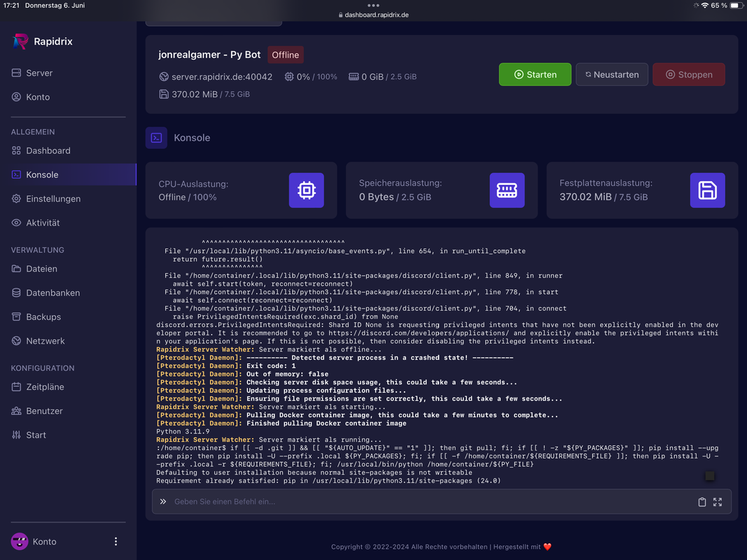The width and height of the screenshot is (747, 560).
Task: Click the Zeitpläne calendar icon
Action: pyautogui.click(x=16, y=386)
